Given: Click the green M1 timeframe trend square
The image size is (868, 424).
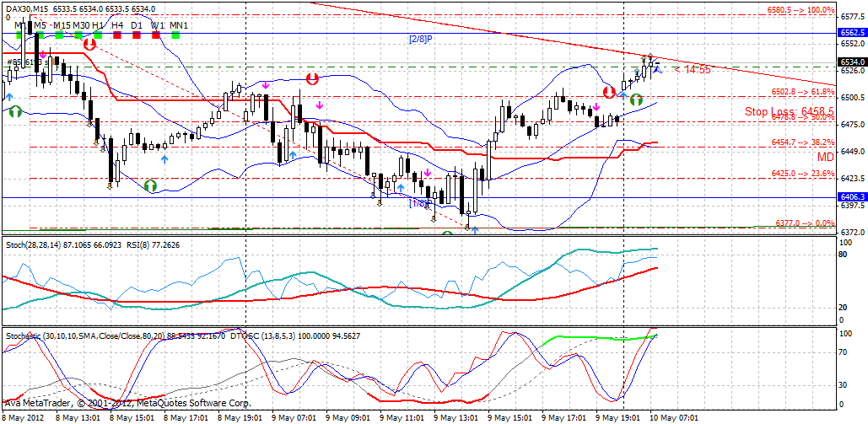Looking at the screenshot, I should pyautogui.click(x=19, y=35).
